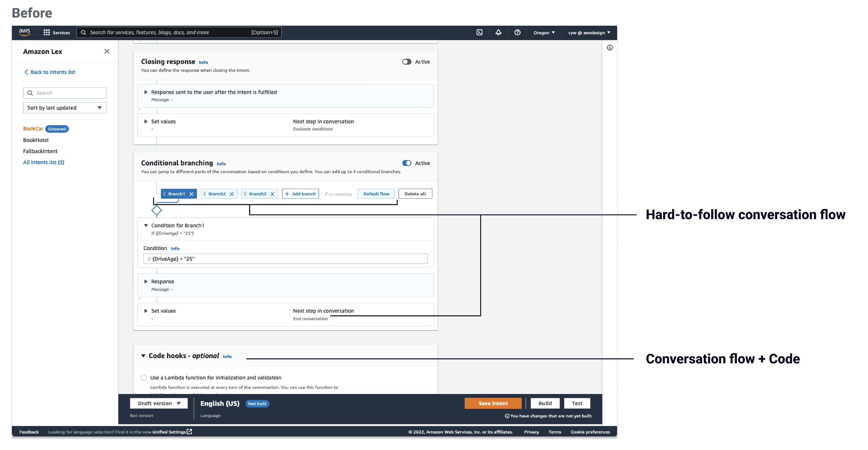Grab the Branch3 drag handle icon
This screenshot has width=868, height=450.
pyautogui.click(x=245, y=194)
